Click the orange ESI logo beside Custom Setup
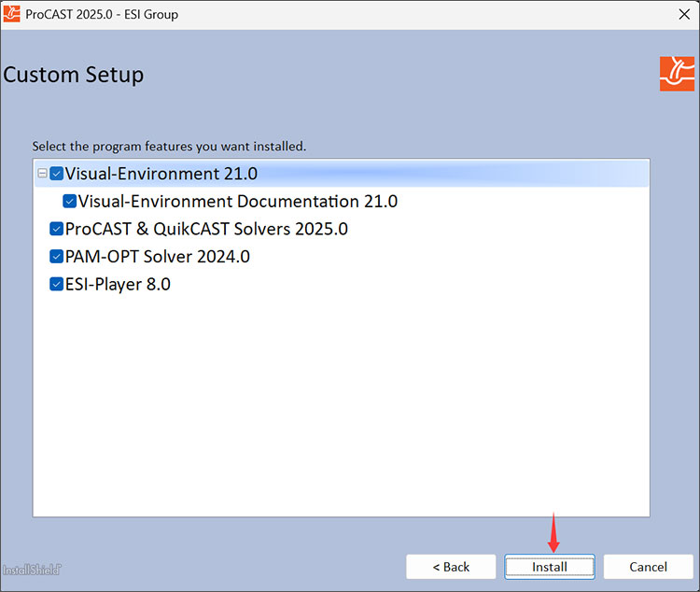The image size is (700, 592). (x=677, y=74)
